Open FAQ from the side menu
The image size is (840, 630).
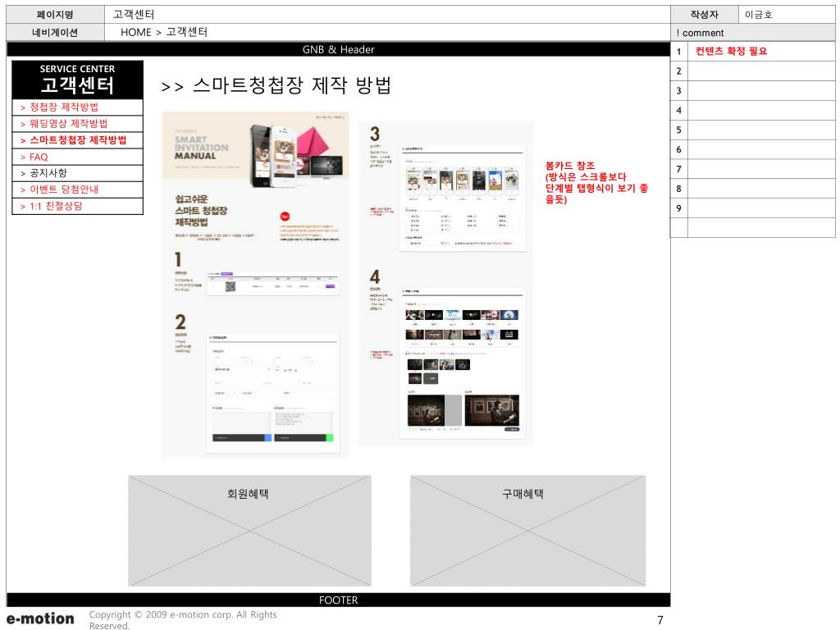pyautogui.click(x=39, y=157)
